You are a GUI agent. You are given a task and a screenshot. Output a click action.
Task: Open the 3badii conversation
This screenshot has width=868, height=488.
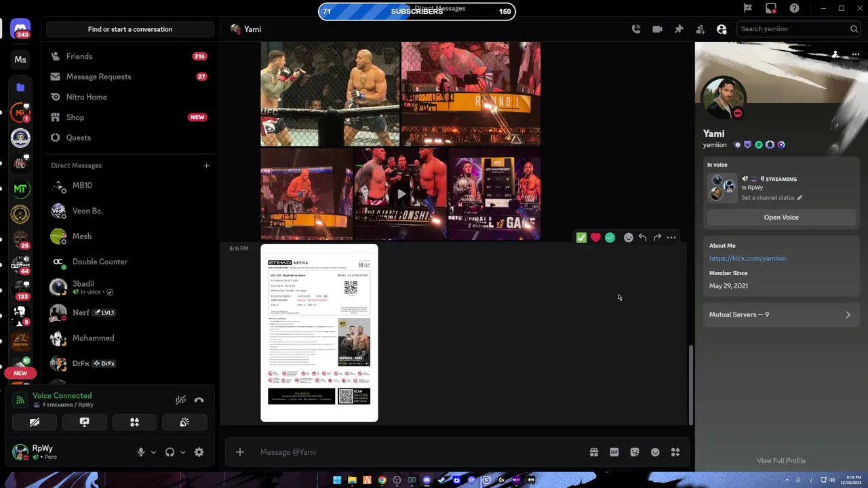coord(130,287)
